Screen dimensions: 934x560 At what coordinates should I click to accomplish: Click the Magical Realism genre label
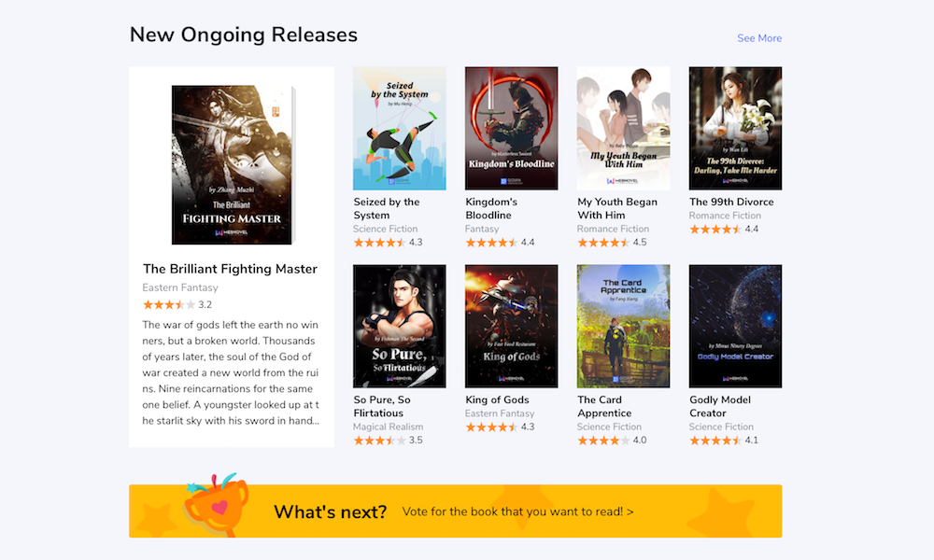click(x=388, y=427)
